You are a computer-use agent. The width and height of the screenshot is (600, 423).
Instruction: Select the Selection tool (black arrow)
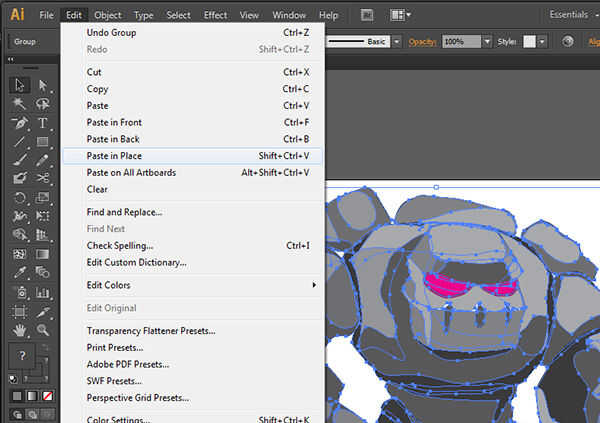click(19, 85)
